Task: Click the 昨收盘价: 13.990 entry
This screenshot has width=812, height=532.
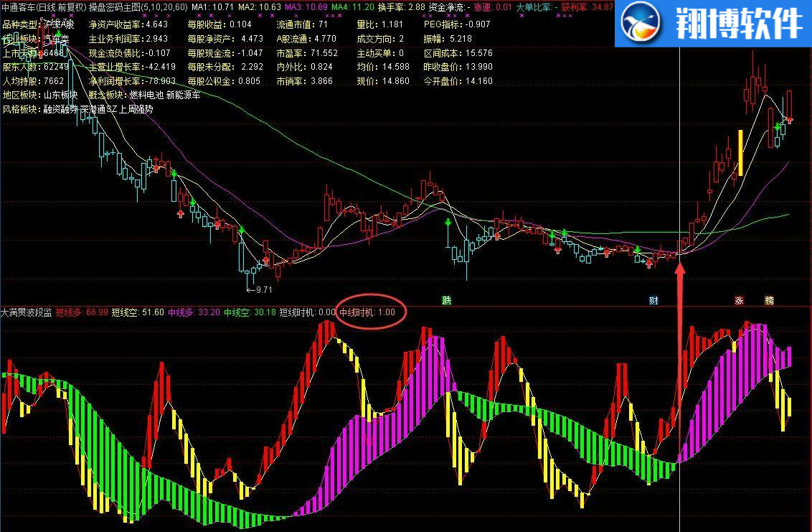Action: pyautogui.click(x=458, y=66)
